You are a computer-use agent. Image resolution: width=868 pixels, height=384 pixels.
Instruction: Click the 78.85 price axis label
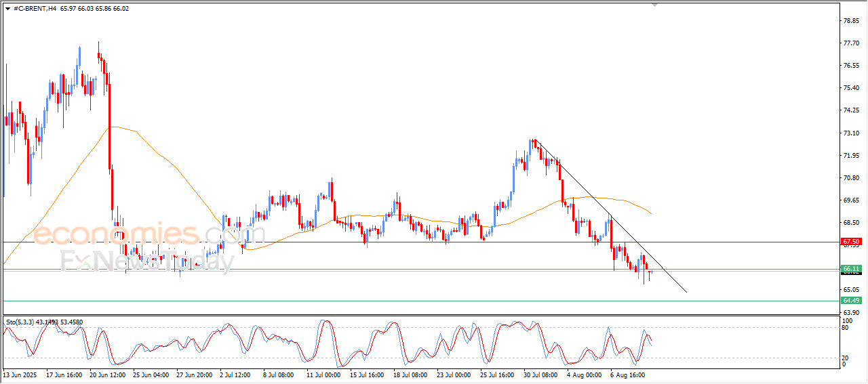(851, 21)
